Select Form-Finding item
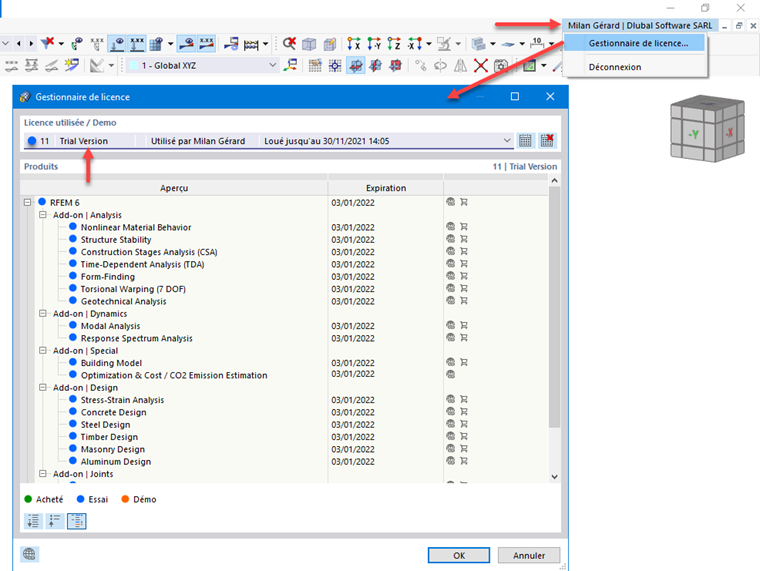Screen dimensions: 760x571 (108, 276)
